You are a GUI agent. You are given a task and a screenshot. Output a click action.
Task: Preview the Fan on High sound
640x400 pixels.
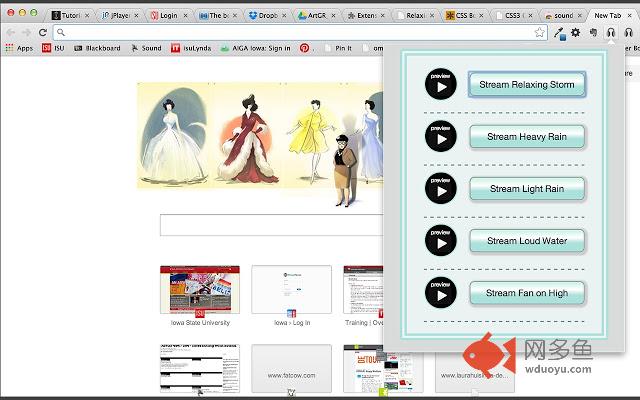click(x=441, y=293)
